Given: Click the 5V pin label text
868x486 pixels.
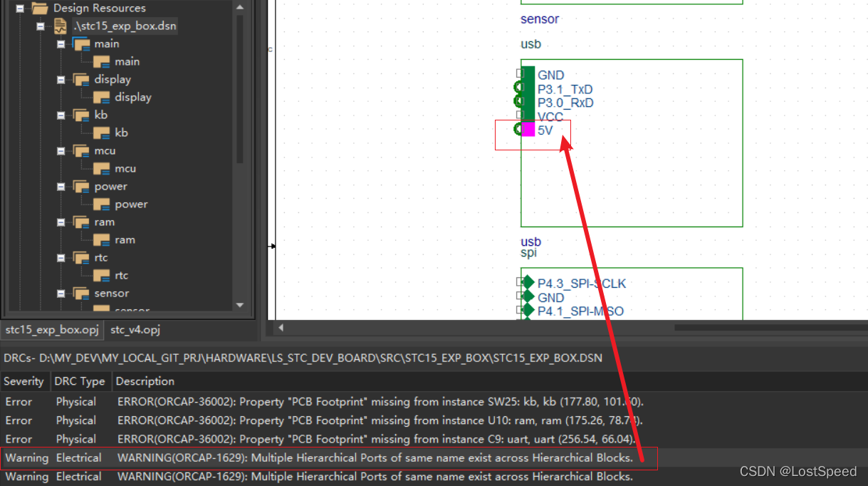Looking at the screenshot, I should point(545,130).
